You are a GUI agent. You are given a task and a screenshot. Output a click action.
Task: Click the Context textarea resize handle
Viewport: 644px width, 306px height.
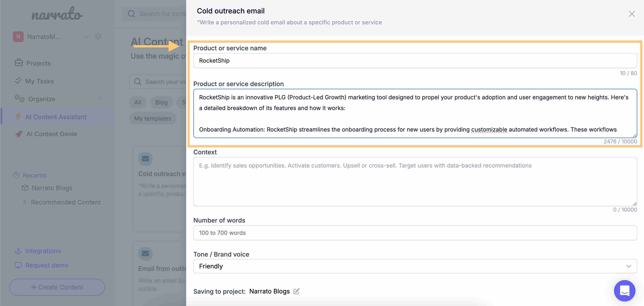coord(635,204)
